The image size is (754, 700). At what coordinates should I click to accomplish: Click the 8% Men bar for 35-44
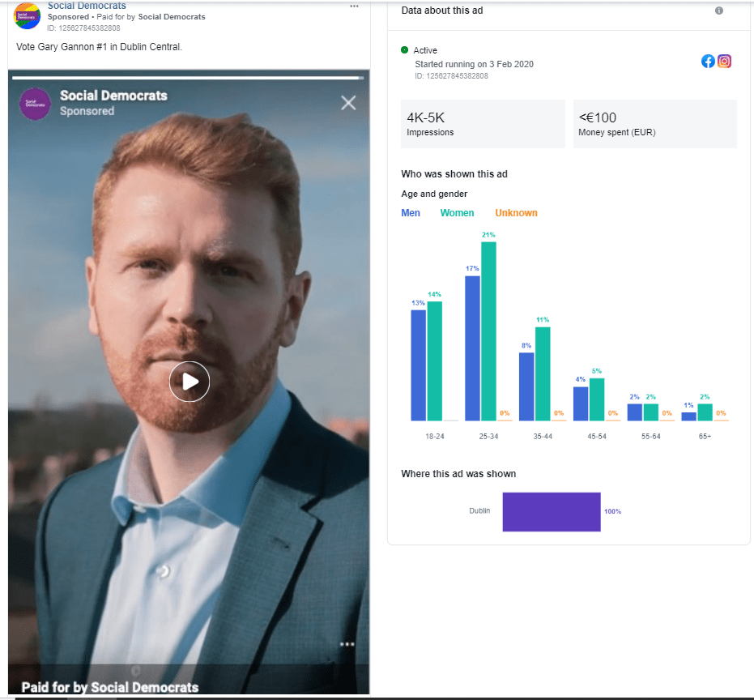526,386
